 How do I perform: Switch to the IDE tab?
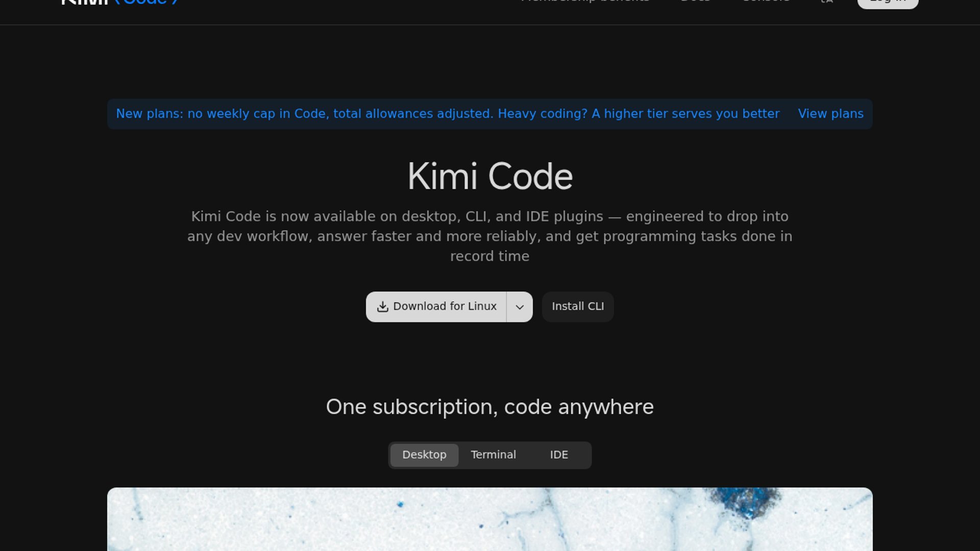tap(559, 455)
